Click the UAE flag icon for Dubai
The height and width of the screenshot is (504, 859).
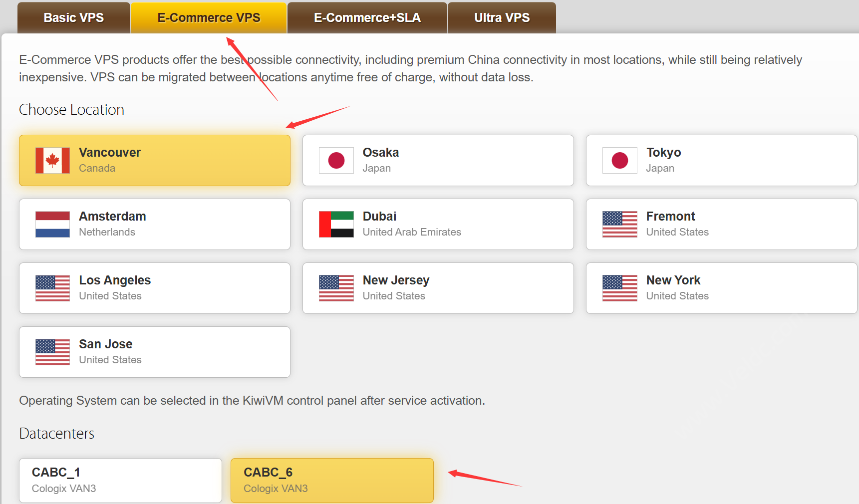[336, 224]
